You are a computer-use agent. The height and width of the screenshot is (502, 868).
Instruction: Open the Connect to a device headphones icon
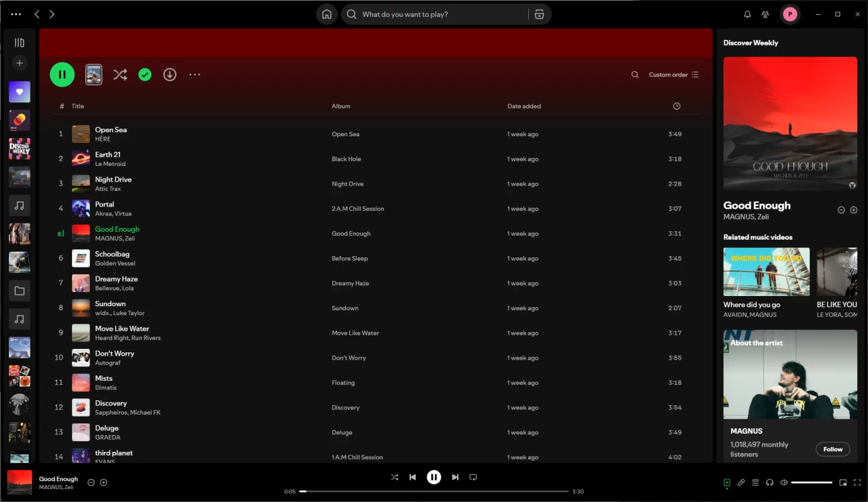tap(770, 482)
